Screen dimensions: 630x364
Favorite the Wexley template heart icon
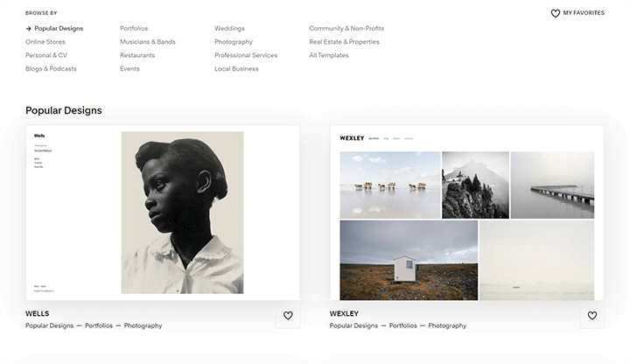tap(591, 316)
